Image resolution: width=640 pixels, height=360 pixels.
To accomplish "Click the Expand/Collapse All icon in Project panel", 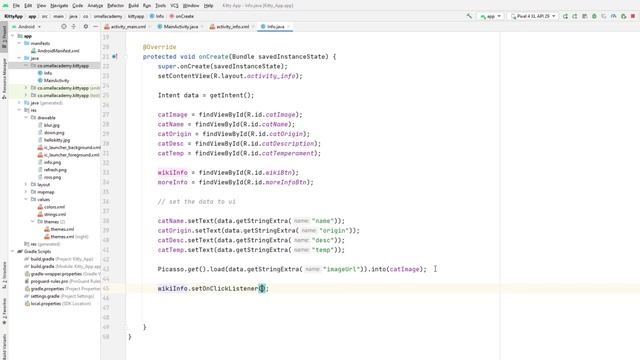I will [74, 27].
